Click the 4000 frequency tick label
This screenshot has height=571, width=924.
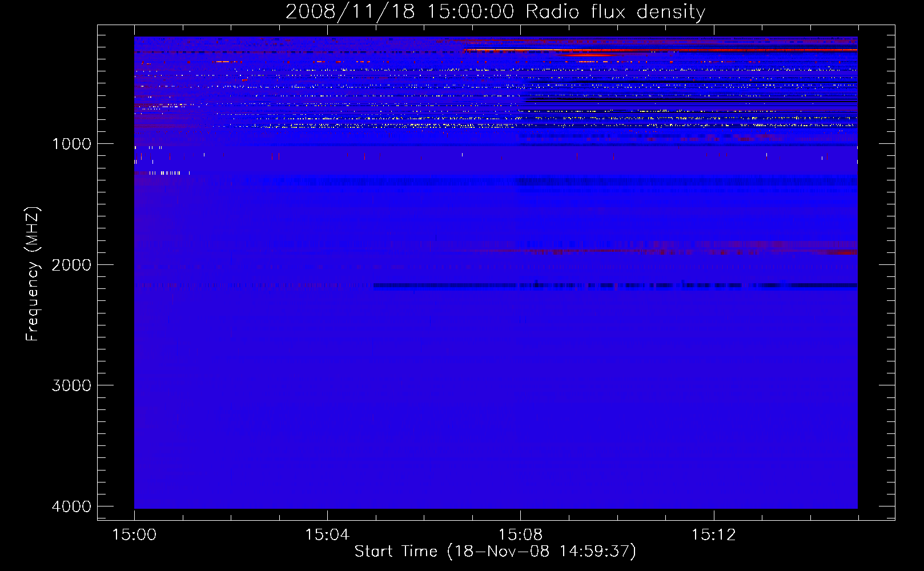[x=71, y=506]
